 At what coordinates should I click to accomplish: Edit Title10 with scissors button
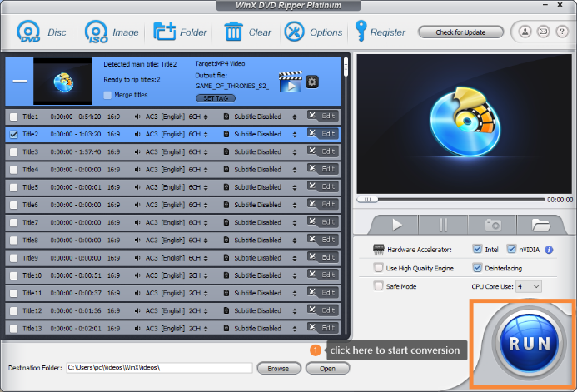pyautogui.click(x=323, y=275)
